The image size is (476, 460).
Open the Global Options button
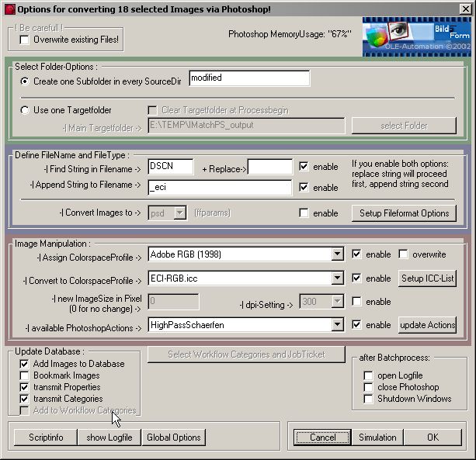(174, 438)
